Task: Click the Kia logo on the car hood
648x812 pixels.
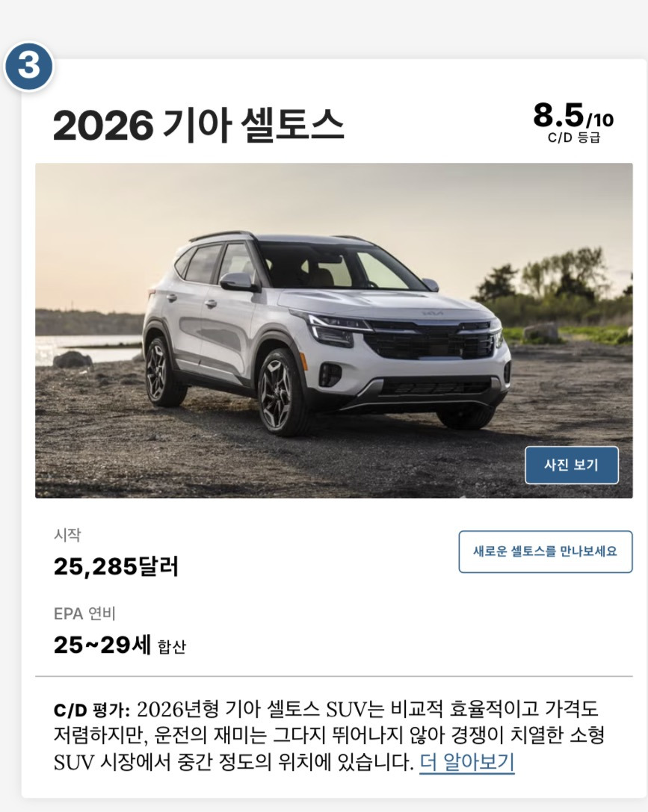Action: (431, 313)
